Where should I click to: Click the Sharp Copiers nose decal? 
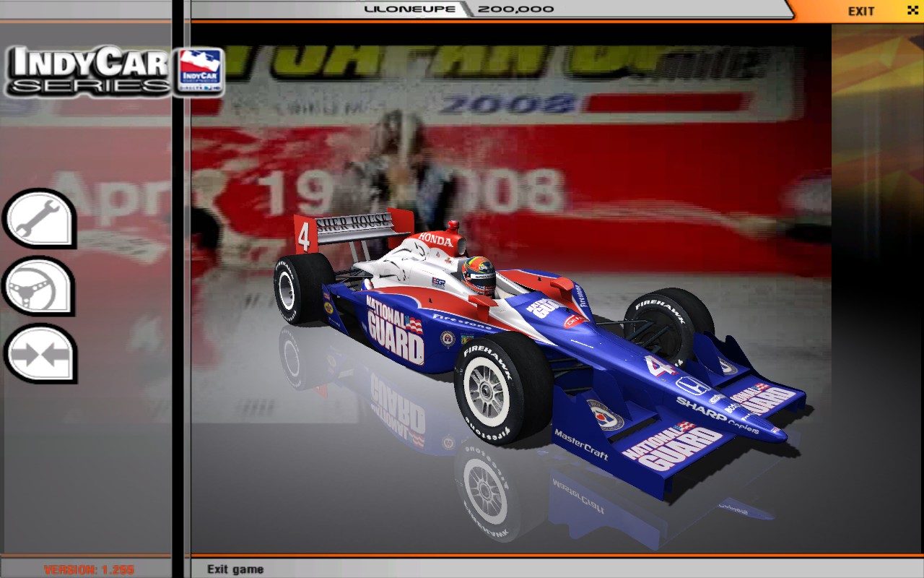[711, 413]
